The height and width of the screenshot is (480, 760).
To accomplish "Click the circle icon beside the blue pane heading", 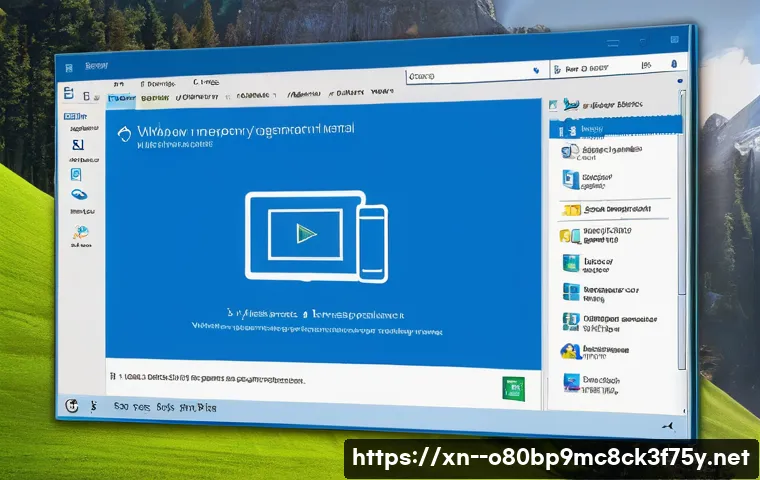I will click(x=125, y=134).
